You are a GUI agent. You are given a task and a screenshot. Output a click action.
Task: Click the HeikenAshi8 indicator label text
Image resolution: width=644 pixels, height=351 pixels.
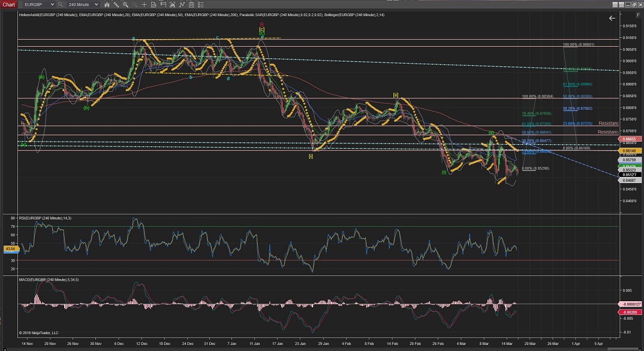coord(48,15)
